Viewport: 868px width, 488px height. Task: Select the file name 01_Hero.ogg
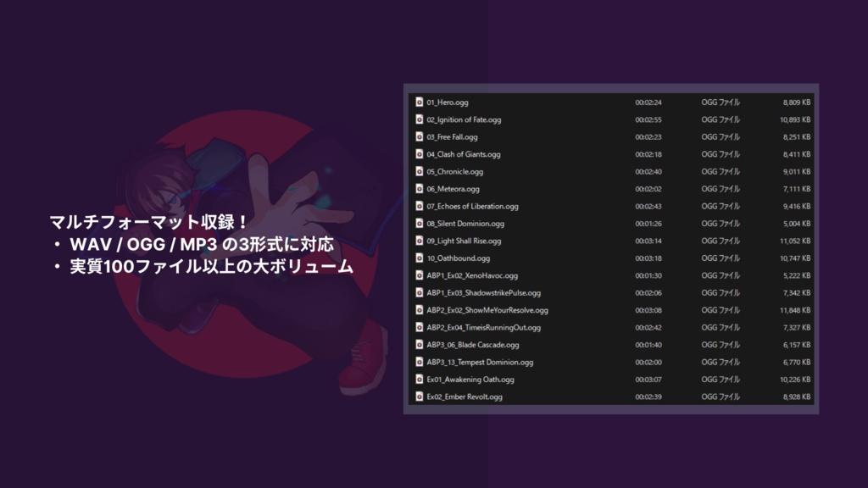(448, 103)
